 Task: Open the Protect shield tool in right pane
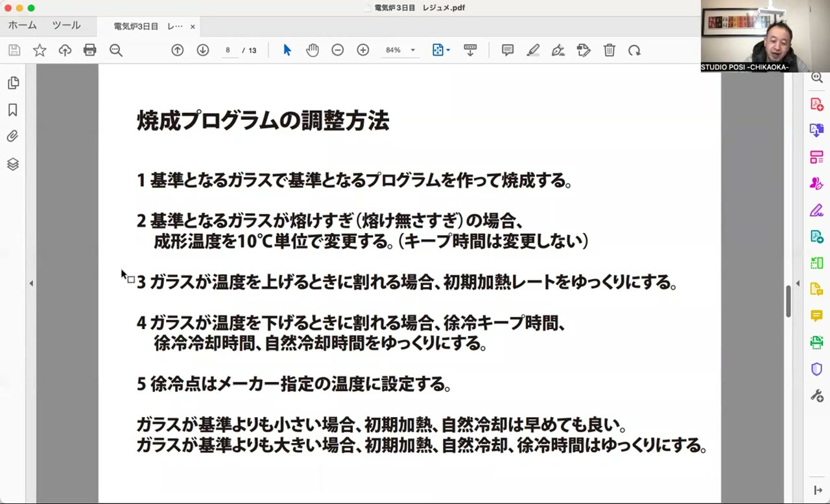coord(816,369)
